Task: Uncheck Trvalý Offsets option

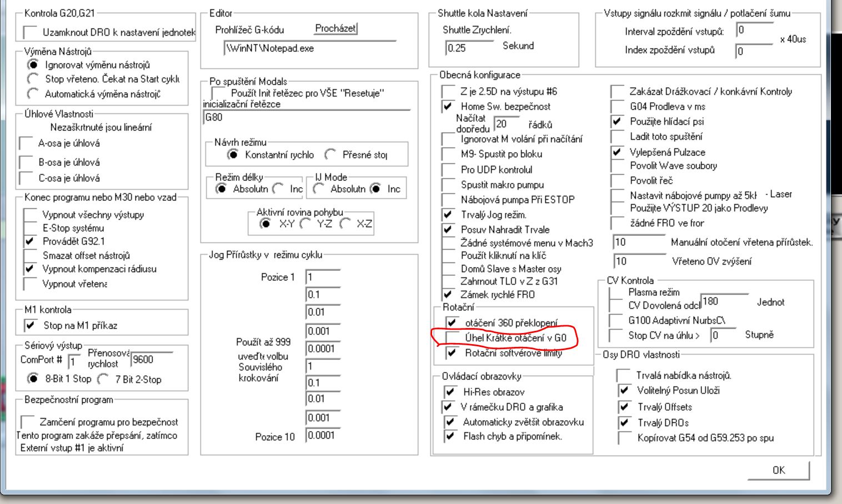Action: click(624, 407)
